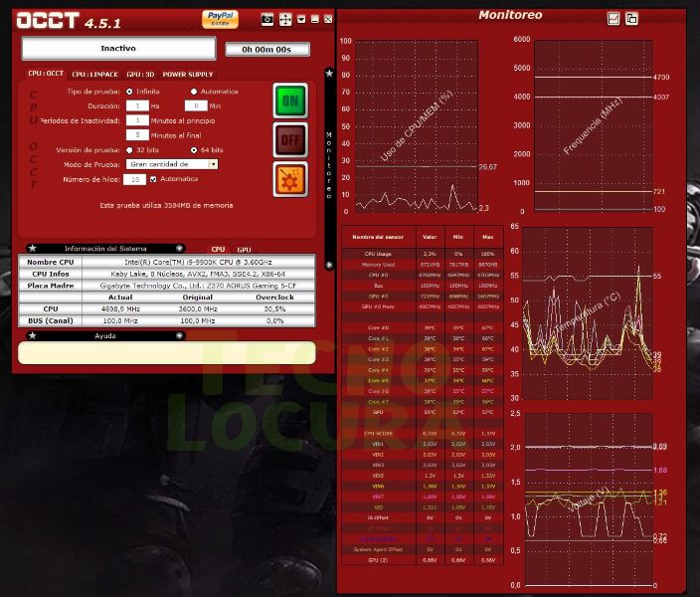700x597 pixels.
Task: Select the Infinita test type
Action: (129, 92)
